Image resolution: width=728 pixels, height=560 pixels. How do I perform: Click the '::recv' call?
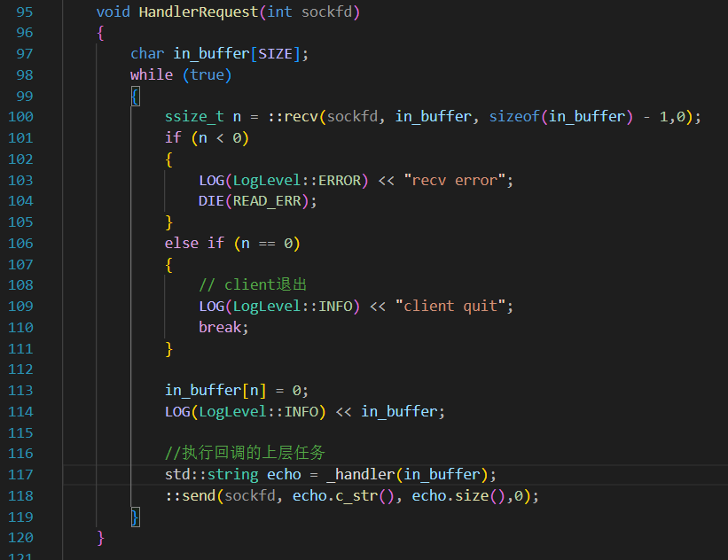point(293,116)
